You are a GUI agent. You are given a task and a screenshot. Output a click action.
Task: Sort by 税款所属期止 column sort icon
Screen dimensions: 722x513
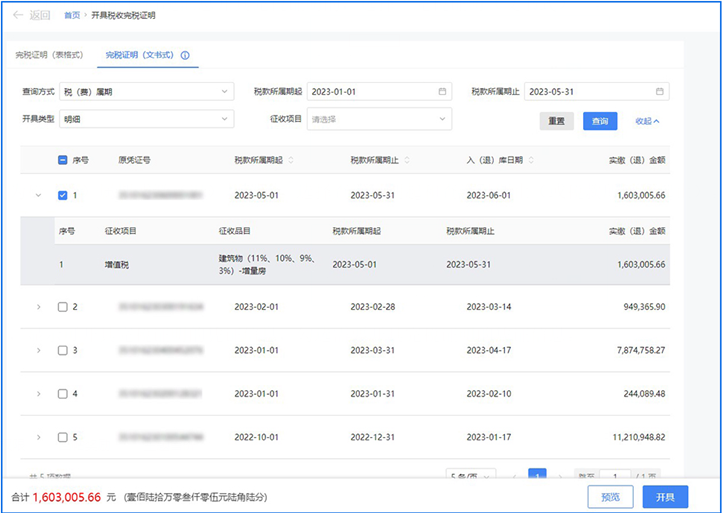pyautogui.click(x=407, y=160)
